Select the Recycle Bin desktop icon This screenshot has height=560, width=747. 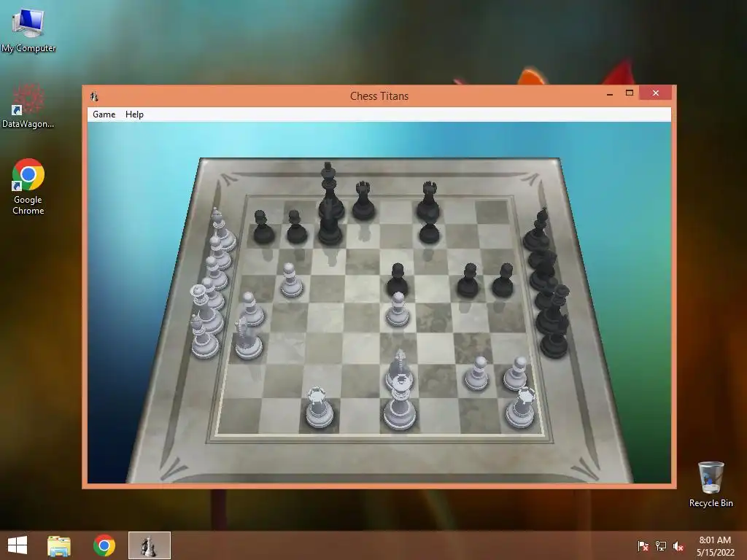711,484
